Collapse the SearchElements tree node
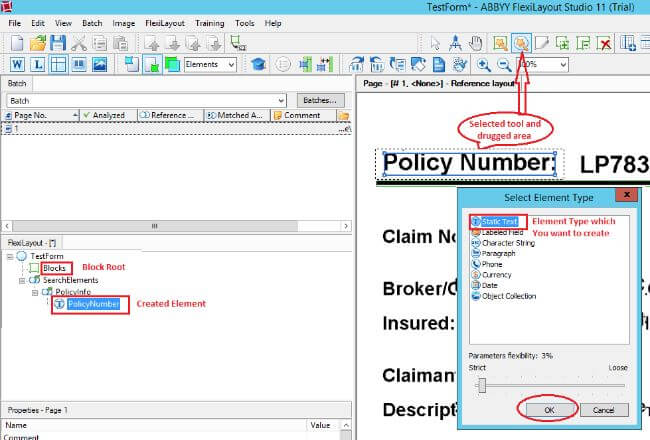 (x=22, y=281)
